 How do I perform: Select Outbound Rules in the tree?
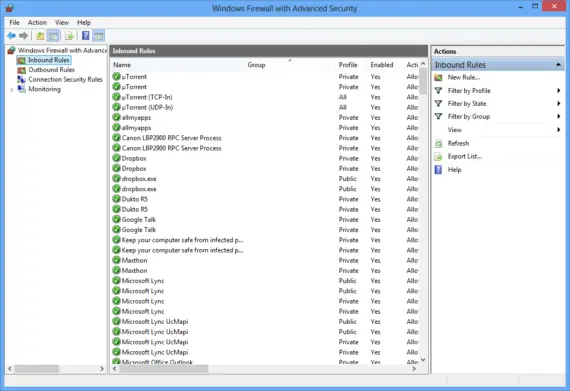[52, 70]
